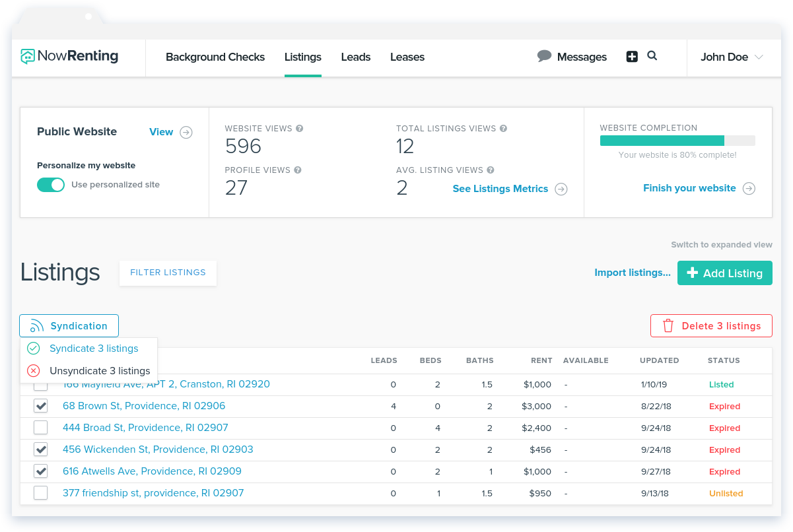The height and width of the screenshot is (532, 793).
Task: Toggle the Use personalized site switch
Action: click(51, 185)
